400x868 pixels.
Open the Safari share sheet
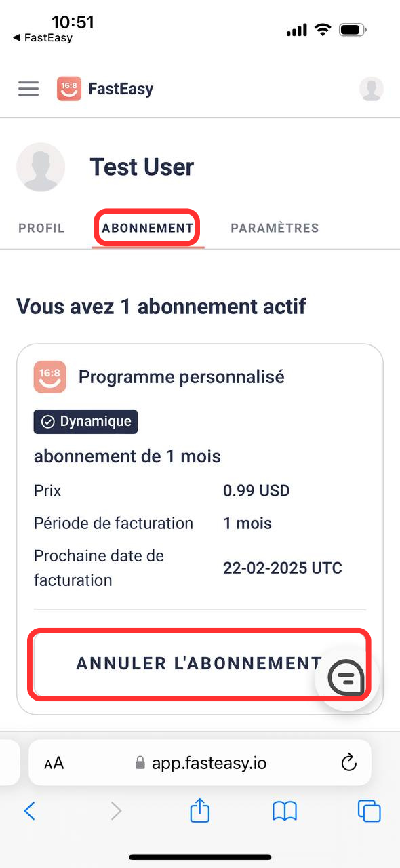click(x=200, y=810)
